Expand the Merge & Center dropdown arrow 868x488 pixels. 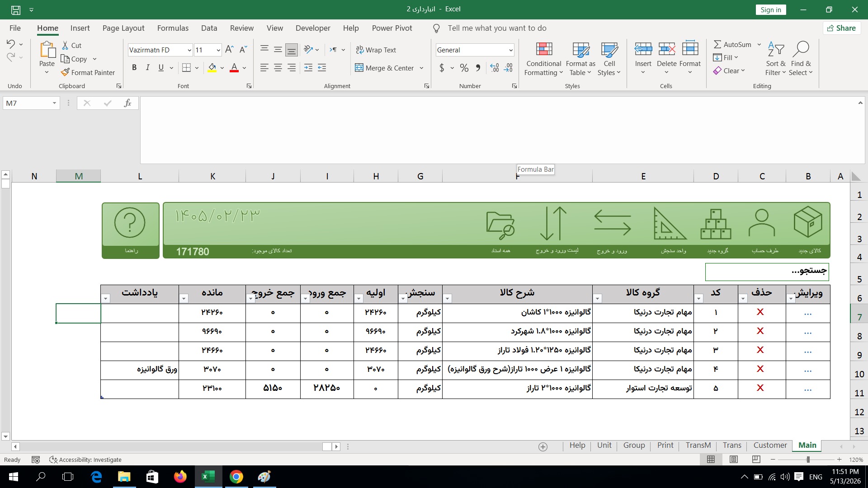point(421,68)
